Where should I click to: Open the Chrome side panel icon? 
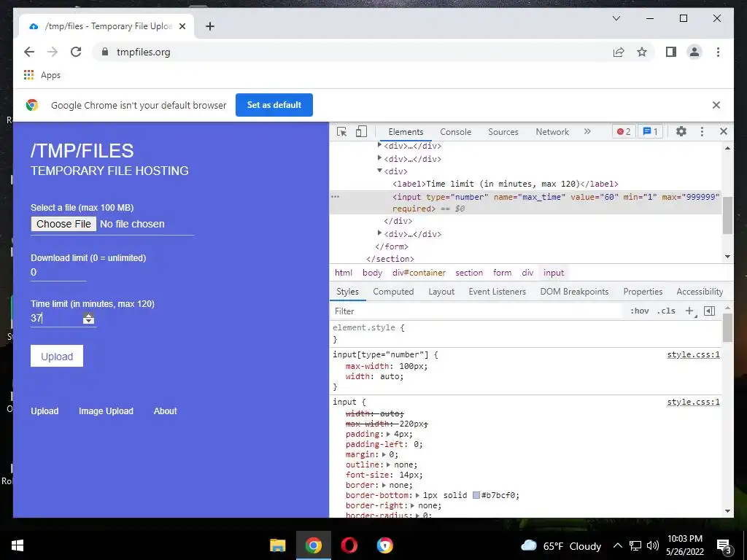point(671,52)
